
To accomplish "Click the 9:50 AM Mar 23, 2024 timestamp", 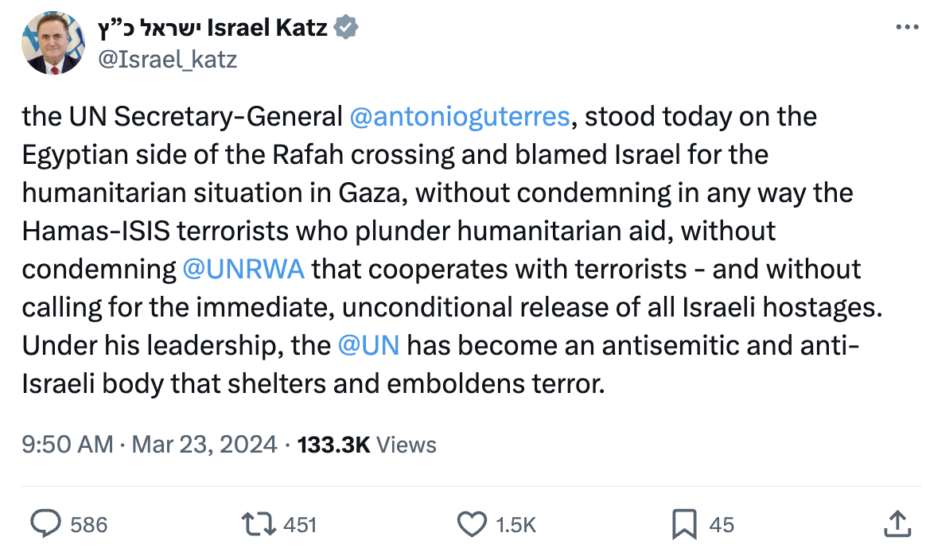I will tap(150, 444).
